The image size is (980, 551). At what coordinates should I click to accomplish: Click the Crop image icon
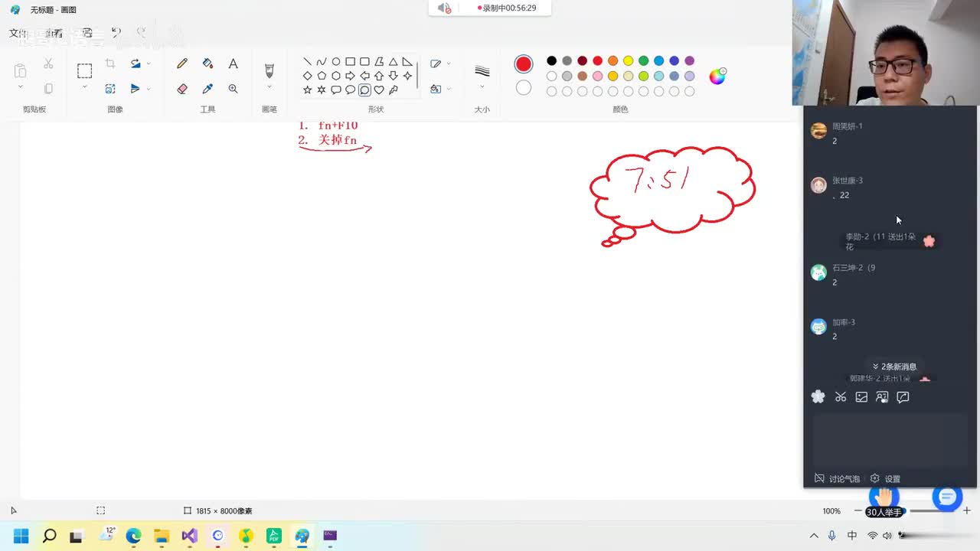110,64
